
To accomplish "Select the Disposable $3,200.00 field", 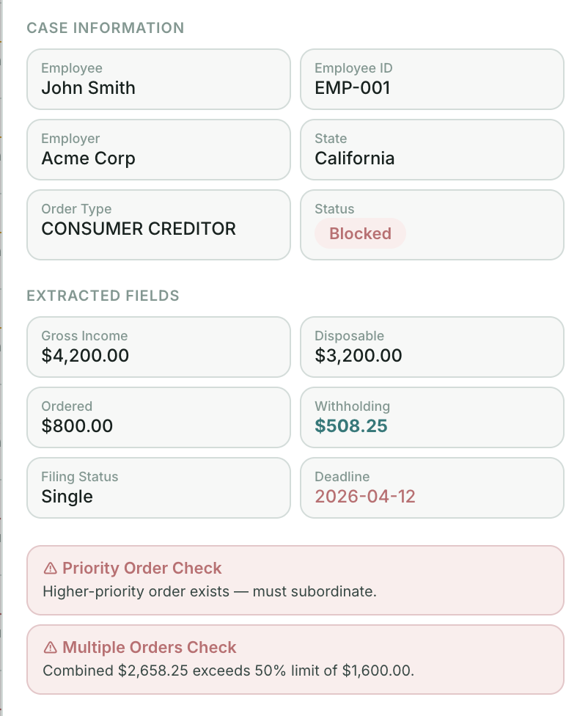I will click(432, 347).
